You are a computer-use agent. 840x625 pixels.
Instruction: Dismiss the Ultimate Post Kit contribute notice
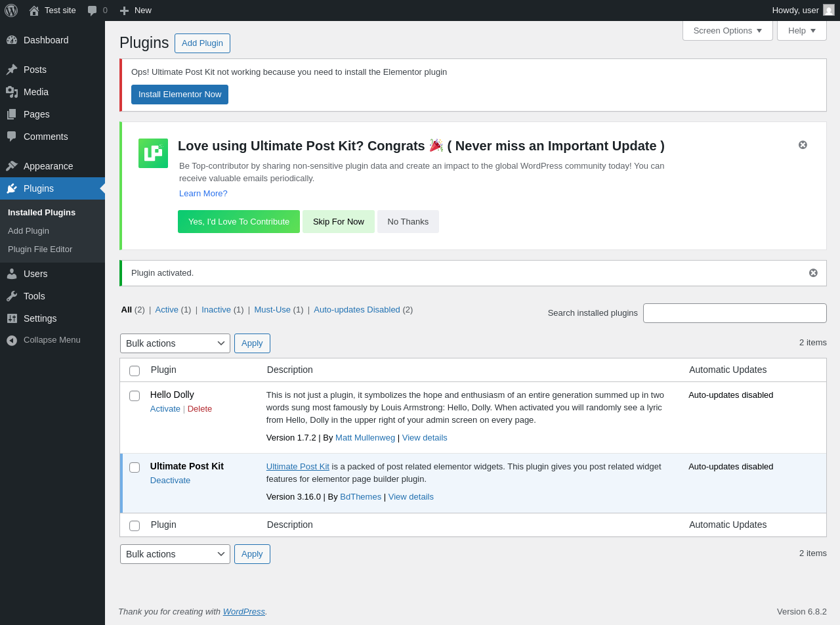tap(803, 145)
